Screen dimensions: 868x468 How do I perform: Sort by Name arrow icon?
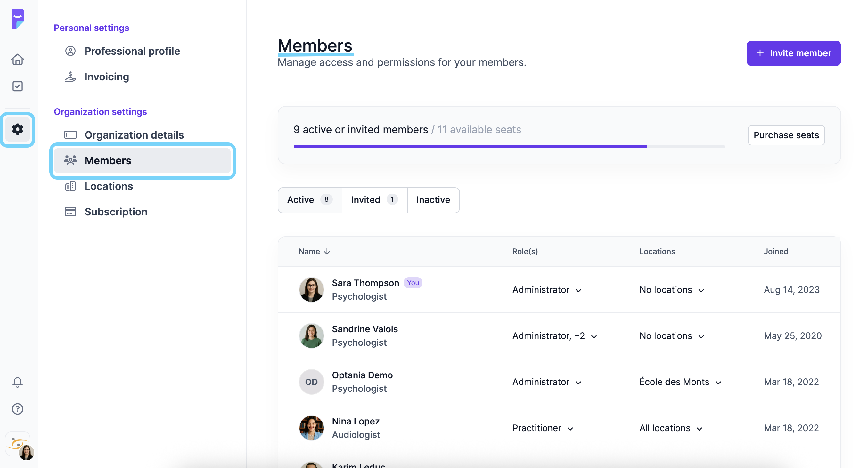tap(327, 252)
